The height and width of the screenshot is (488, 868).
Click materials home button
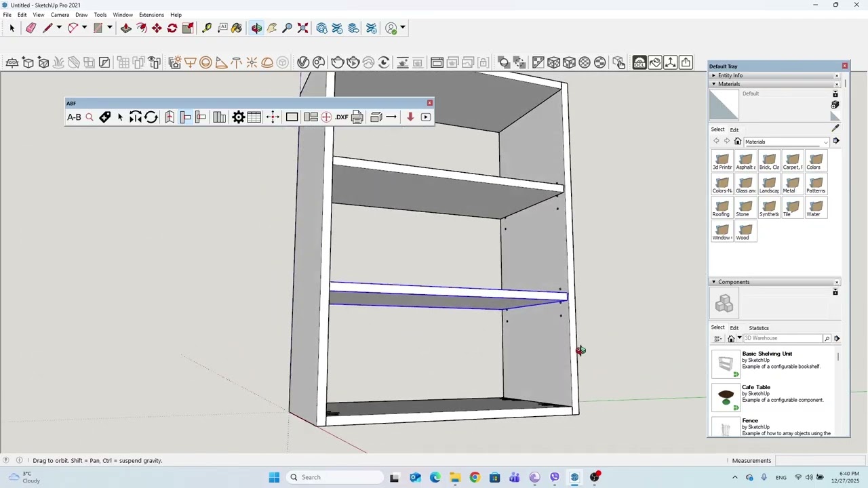click(x=738, y=142)
